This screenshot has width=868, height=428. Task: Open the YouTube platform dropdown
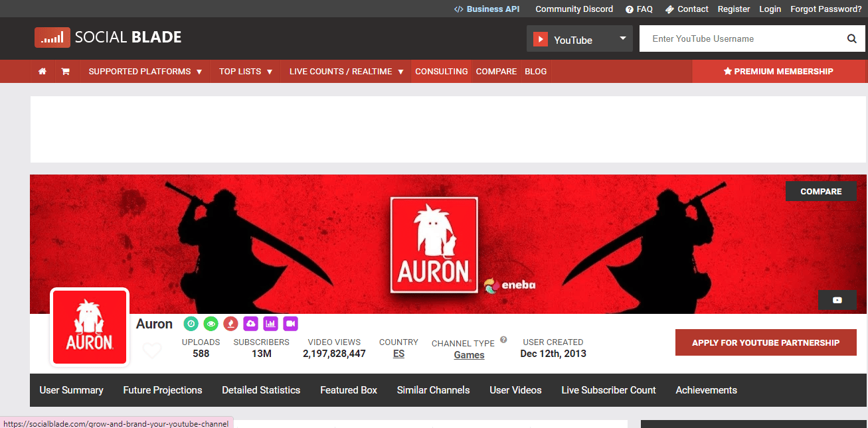click(x=580, y=39)
